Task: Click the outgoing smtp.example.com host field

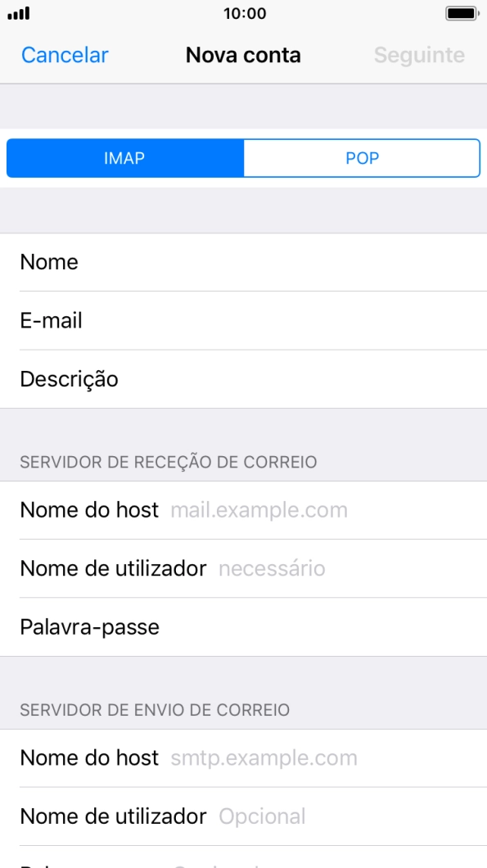Action: 265,758
